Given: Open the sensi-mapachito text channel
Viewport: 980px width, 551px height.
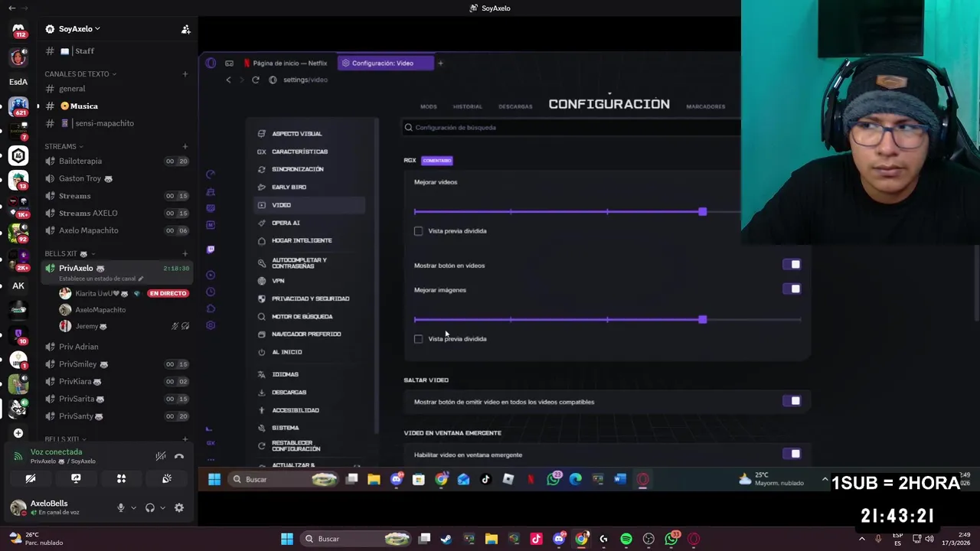Looking at the screenshot, I should pyautogui.click(x=116, y=123).
